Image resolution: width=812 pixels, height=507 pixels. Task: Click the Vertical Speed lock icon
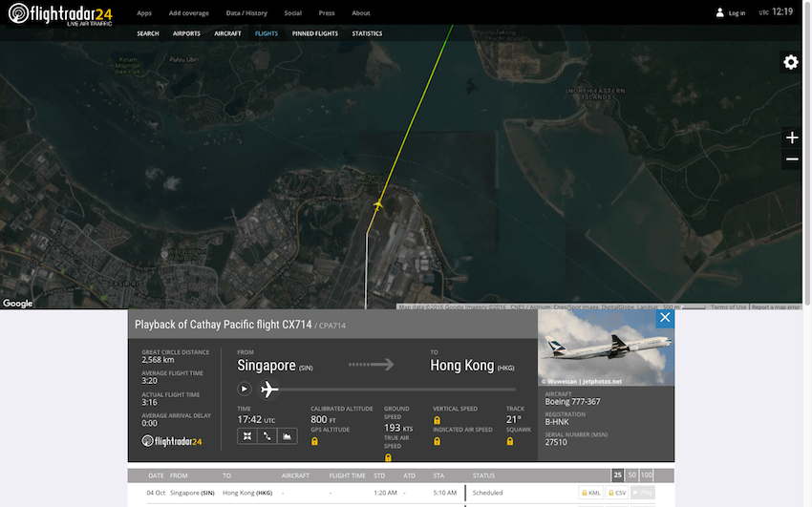pos(438,420)
